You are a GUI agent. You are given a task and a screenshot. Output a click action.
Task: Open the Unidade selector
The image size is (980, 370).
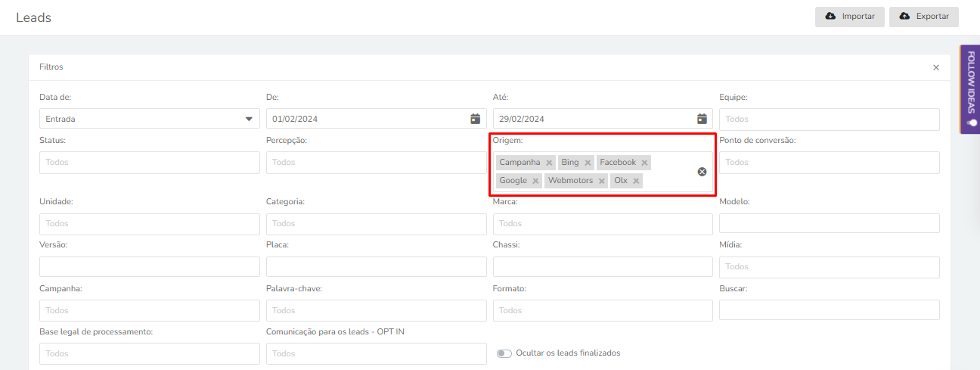click(x=150, y=223)
